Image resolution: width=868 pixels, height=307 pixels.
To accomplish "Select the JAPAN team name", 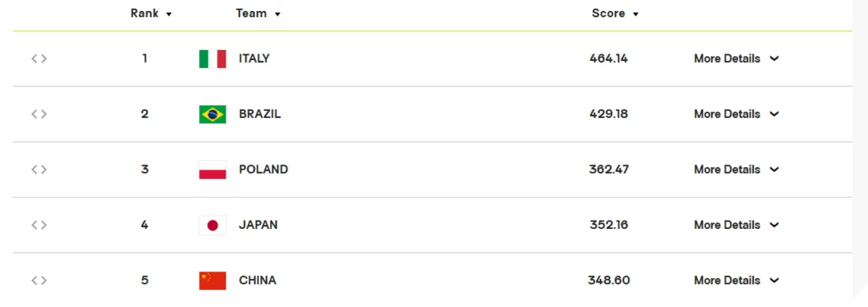I will pyautogui.click(x=258, y=225).
